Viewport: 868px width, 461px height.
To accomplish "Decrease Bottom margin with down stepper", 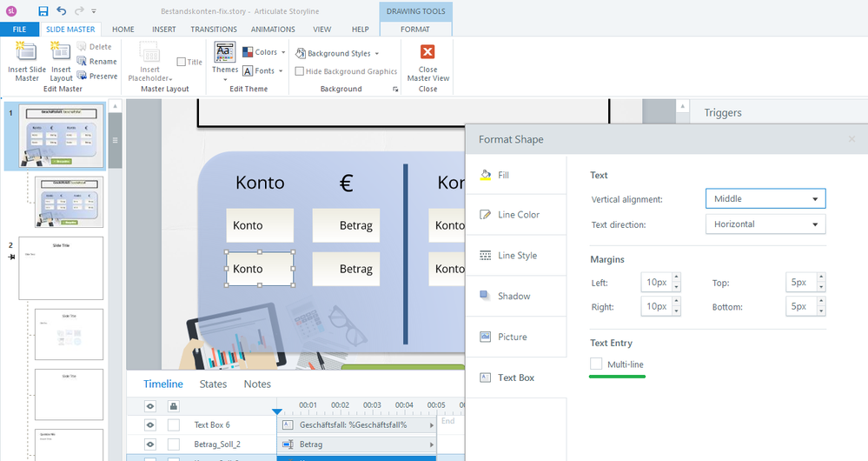I will 821,311.
